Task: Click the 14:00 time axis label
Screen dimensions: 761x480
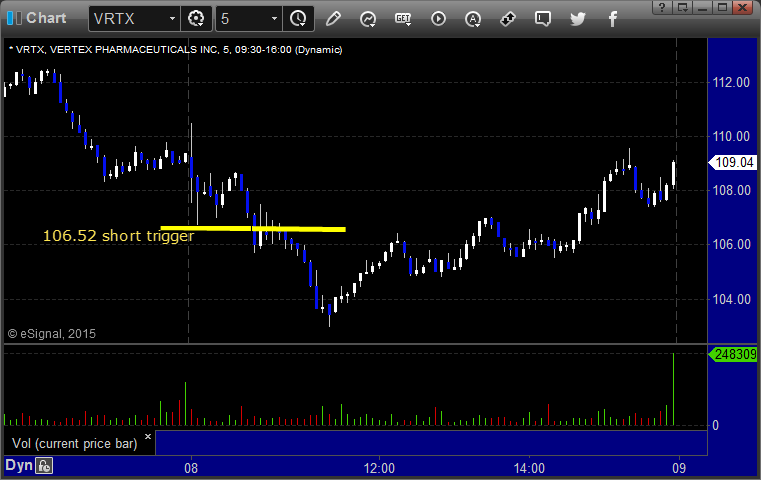Action: 529,468
